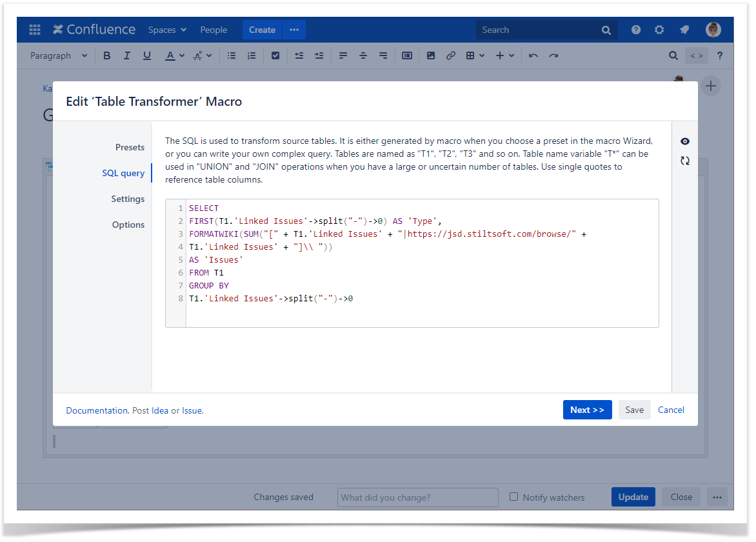
Task: Toggle bold formatting in the editor toolbar
Action: 107,56
